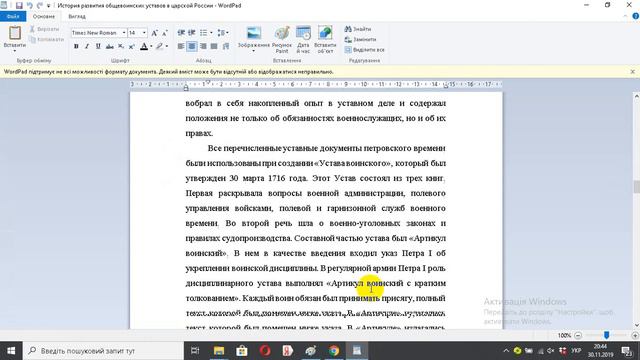
Task: Show hidden system tray icons
Action: [x=506, y=351]
